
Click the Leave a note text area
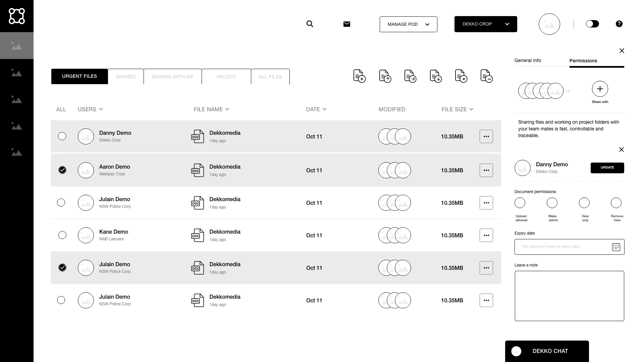569,296
